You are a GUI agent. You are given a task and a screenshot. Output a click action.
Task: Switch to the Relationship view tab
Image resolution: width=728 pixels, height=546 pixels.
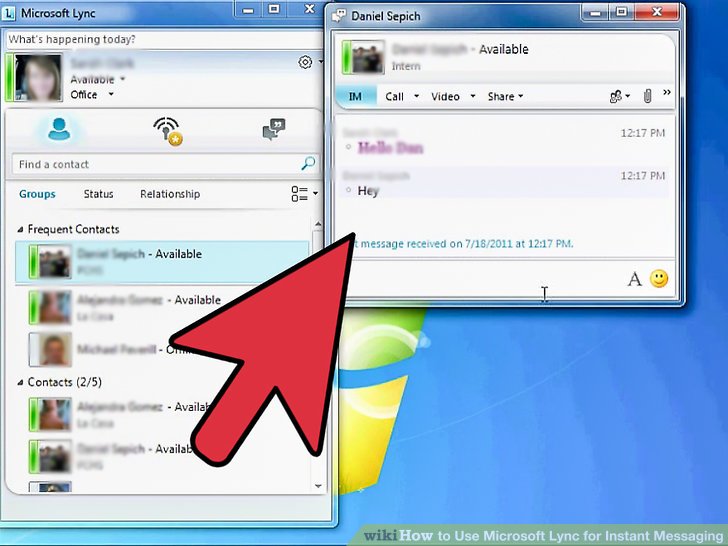tap(170, 194)
